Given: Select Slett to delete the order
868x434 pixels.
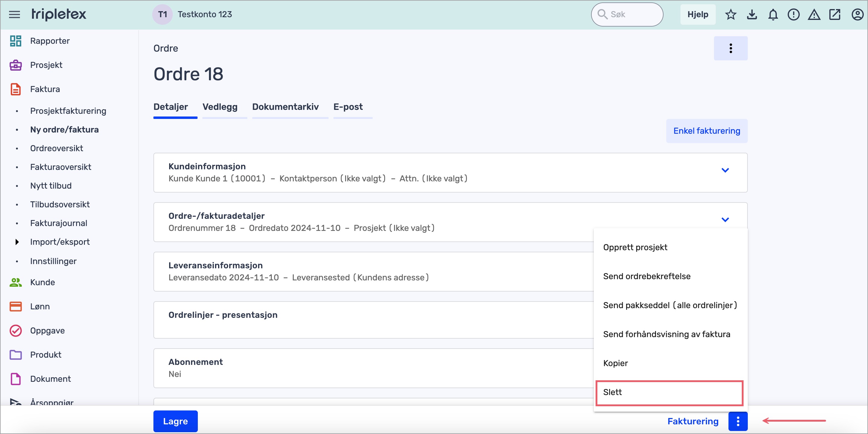Looking at the screenshot, I should tap(670, 393).
